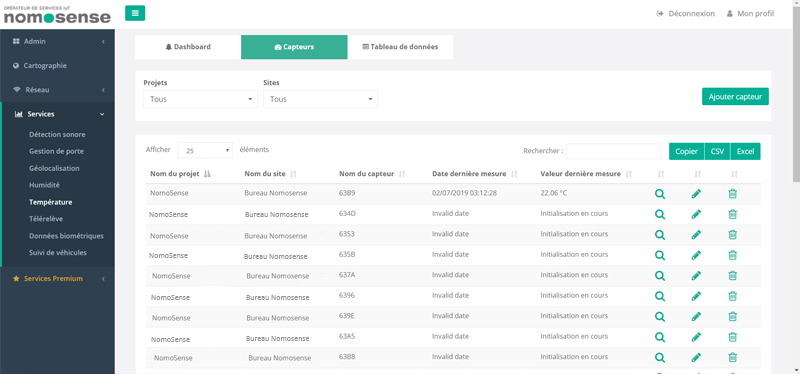800x374 pixels.
Task: Expand the Réseau sidebar menu
Action: click(57, 90)
